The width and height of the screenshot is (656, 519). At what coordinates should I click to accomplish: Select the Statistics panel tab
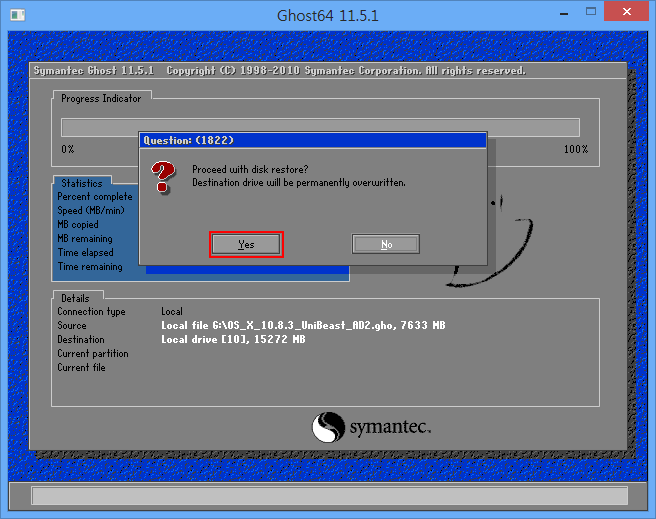82,183
